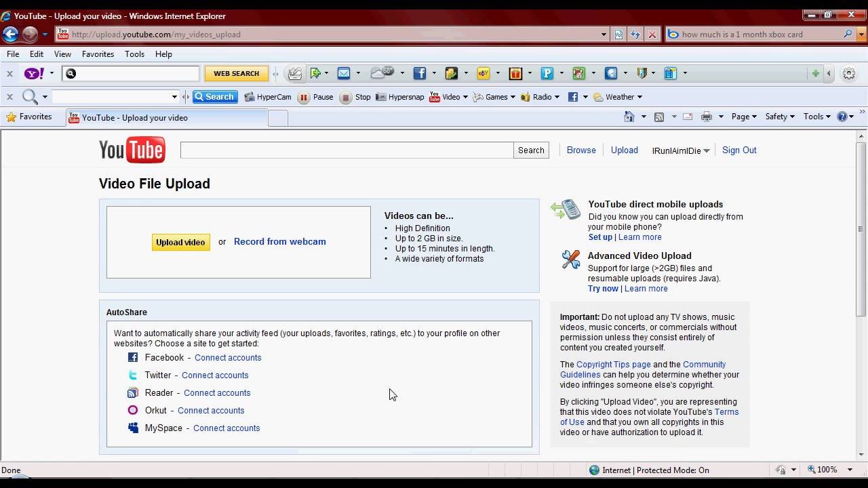This screenshot has width=868, height=488.
Task: Click the red gift box toolbar icon
Action: (515, 73)
